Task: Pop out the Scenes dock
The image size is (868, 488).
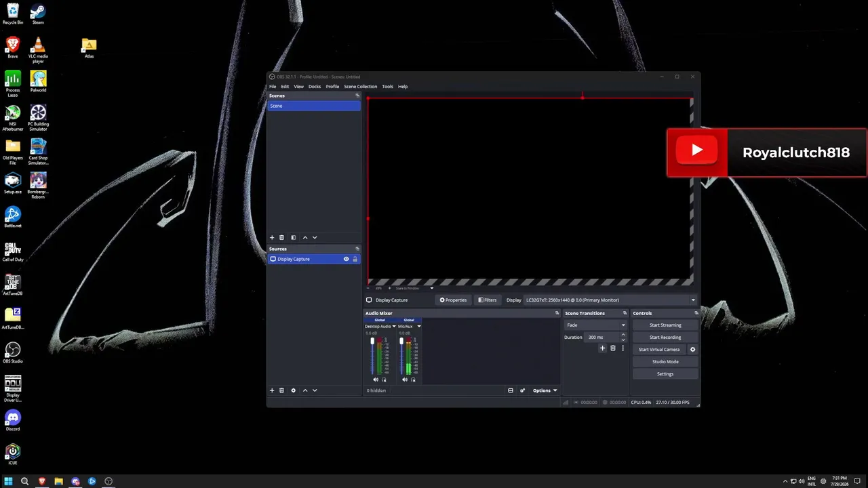Action: [x=357, y=96]
